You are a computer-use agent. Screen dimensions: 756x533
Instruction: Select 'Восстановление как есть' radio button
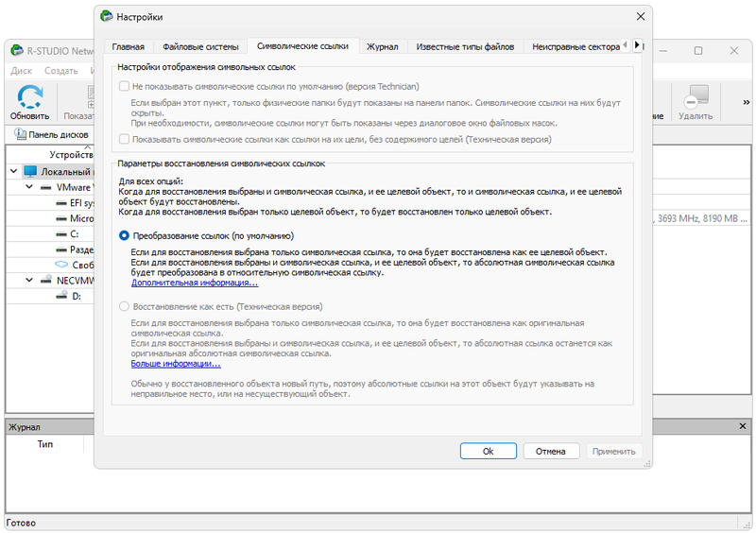pyautogui.click(x=124, y=306)
